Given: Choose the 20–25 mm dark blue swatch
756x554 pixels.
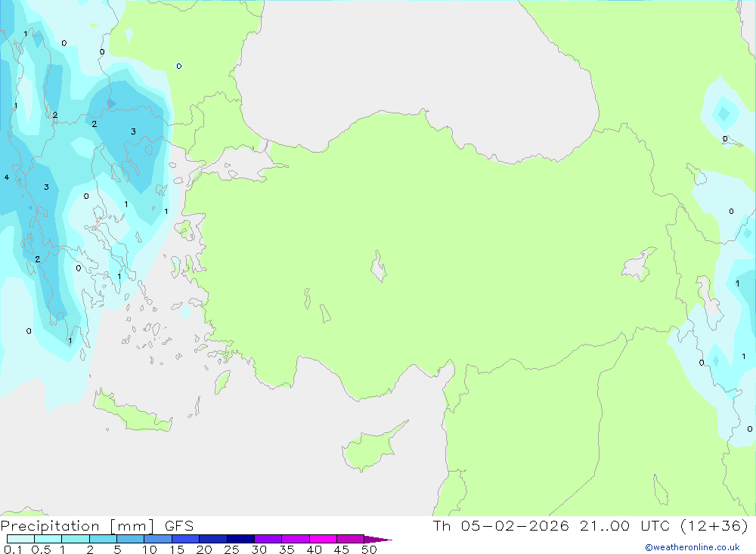Looking at the screenshot, I should tap(213, 539).
